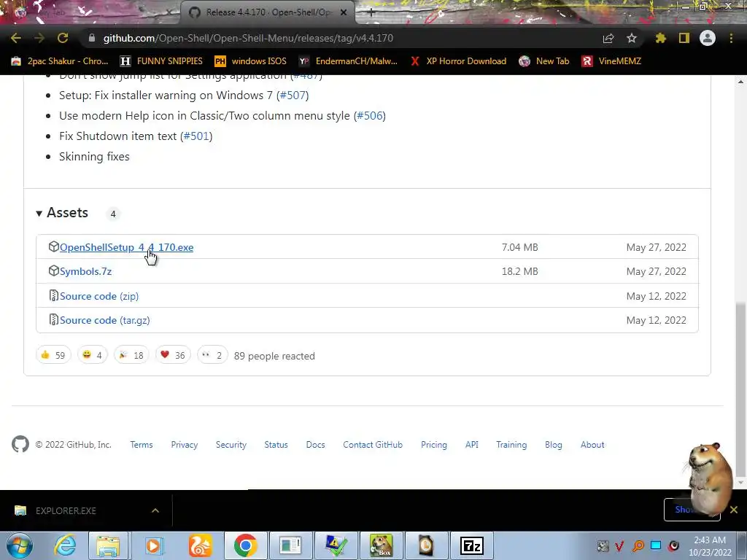Collapse the Assets section triangle
The width and height of the screenshot is (747, 560).
pos(39,214)
